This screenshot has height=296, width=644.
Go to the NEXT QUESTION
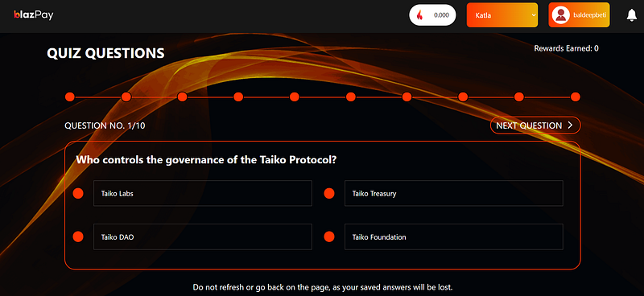coord(535,125)
